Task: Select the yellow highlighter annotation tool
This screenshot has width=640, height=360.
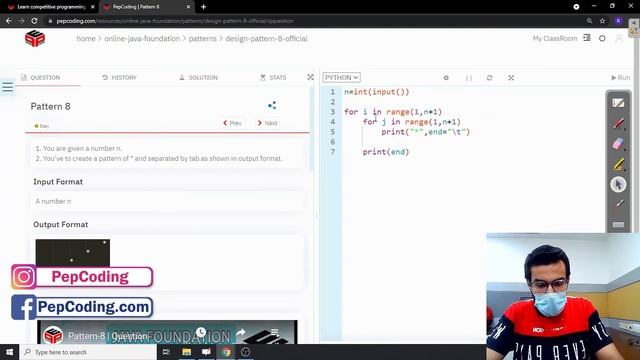Action: point(618,164)
